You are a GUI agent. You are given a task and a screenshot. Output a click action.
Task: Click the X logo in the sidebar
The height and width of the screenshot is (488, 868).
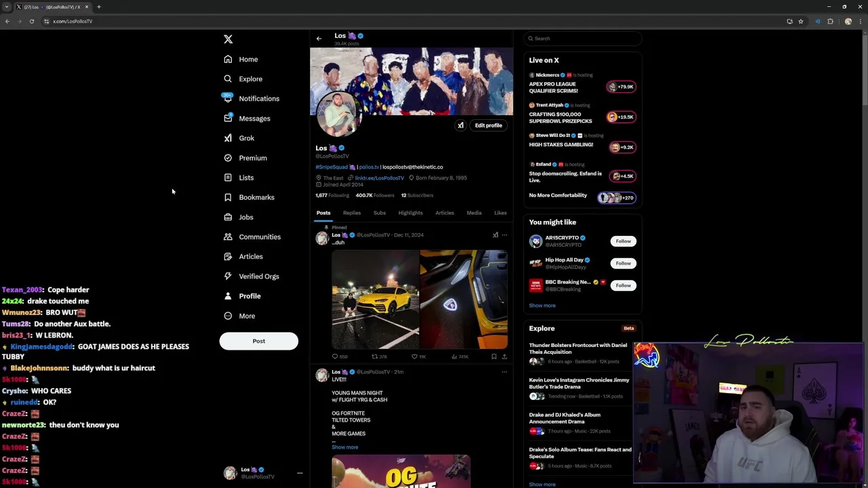click(228, 39)
